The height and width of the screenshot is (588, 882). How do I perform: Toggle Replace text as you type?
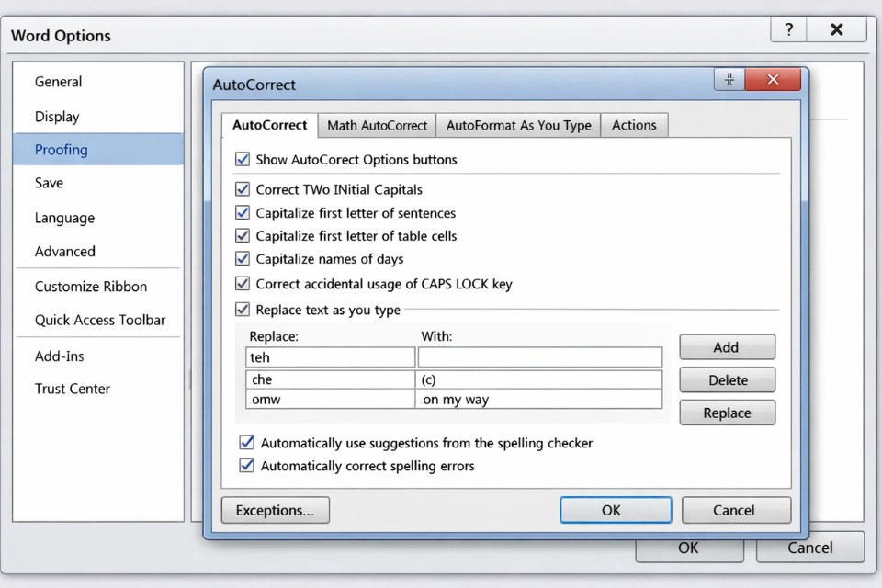pos(243,310)
